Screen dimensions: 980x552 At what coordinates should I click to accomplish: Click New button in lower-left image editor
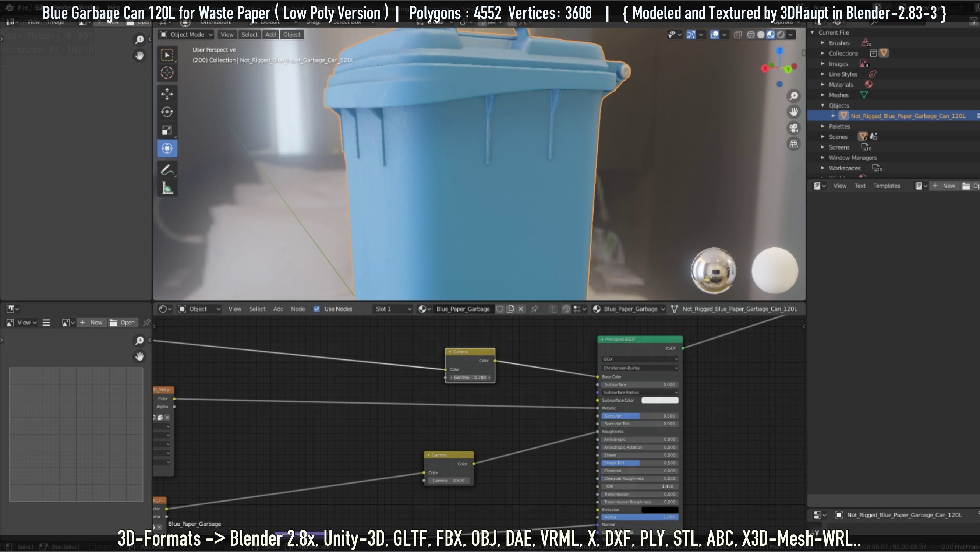click(x=92, y=323)
